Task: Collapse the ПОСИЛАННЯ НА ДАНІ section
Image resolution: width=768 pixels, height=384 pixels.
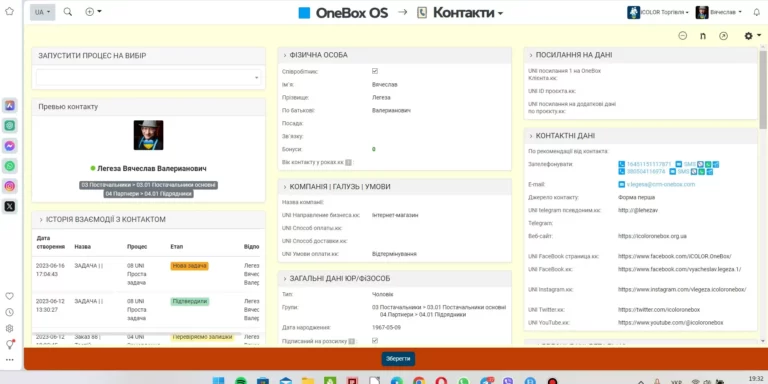Action: click(x=530, y=55)
